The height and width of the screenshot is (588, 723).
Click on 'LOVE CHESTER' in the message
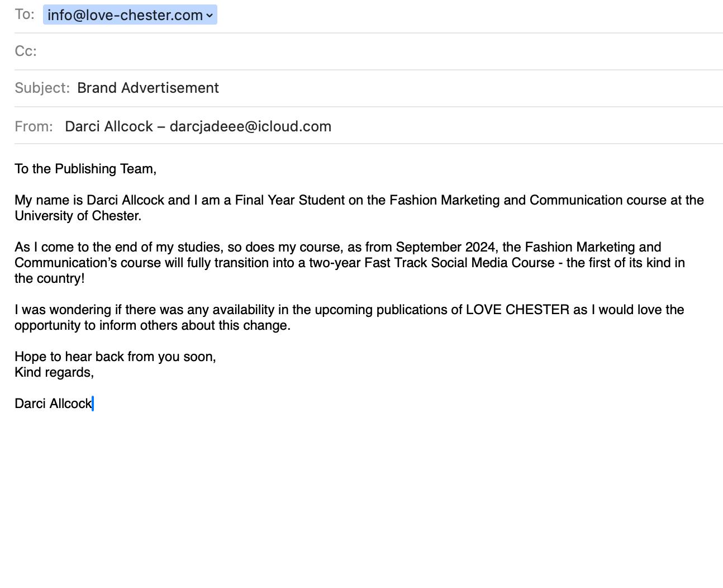pyautogui.click(x=517, y=310)
